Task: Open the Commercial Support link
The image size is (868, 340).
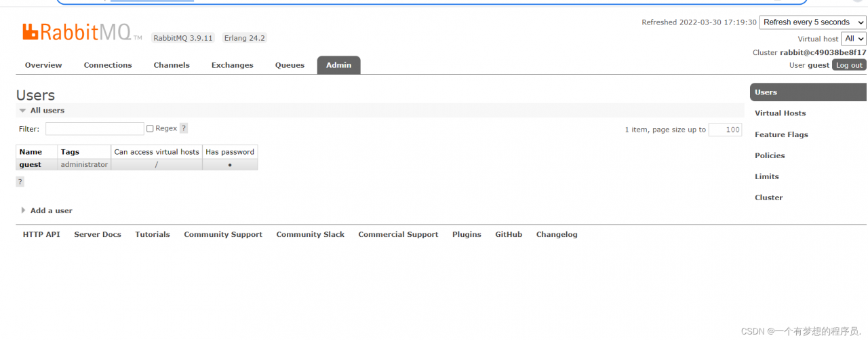Action: [398, 234]
